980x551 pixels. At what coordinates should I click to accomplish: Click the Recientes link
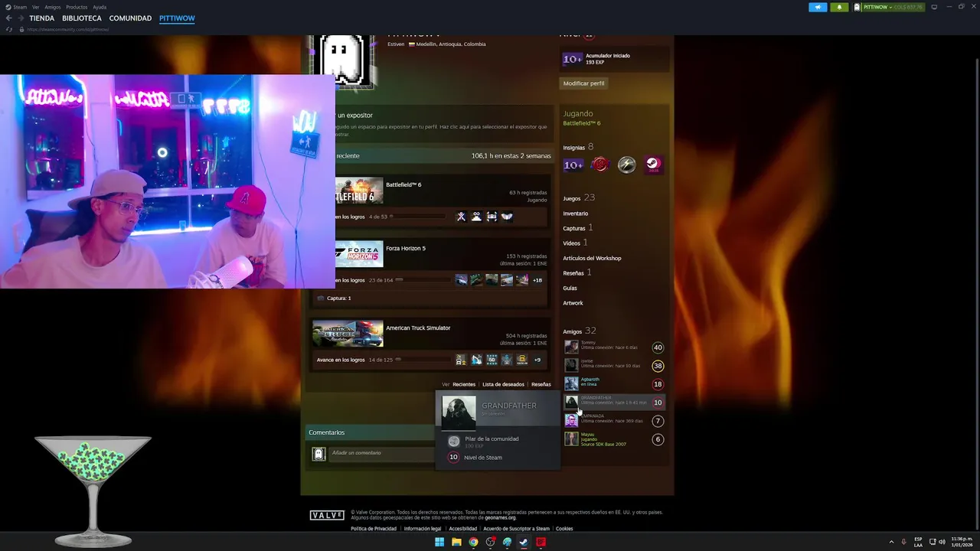pos(464,384)
